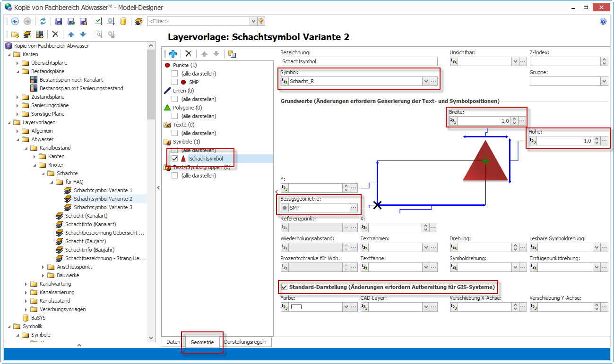
Task: Add a new folder in tree toolbar
Action: click(x=15, y=34)
